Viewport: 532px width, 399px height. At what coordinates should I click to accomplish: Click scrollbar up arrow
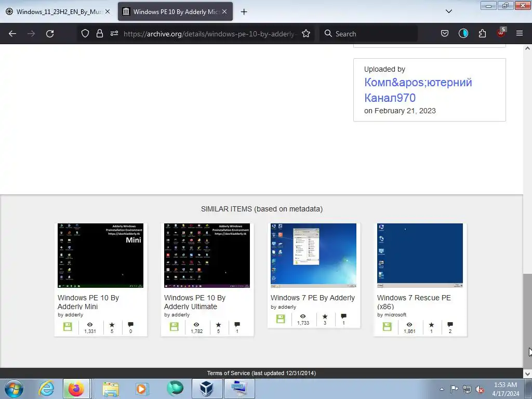527,48
